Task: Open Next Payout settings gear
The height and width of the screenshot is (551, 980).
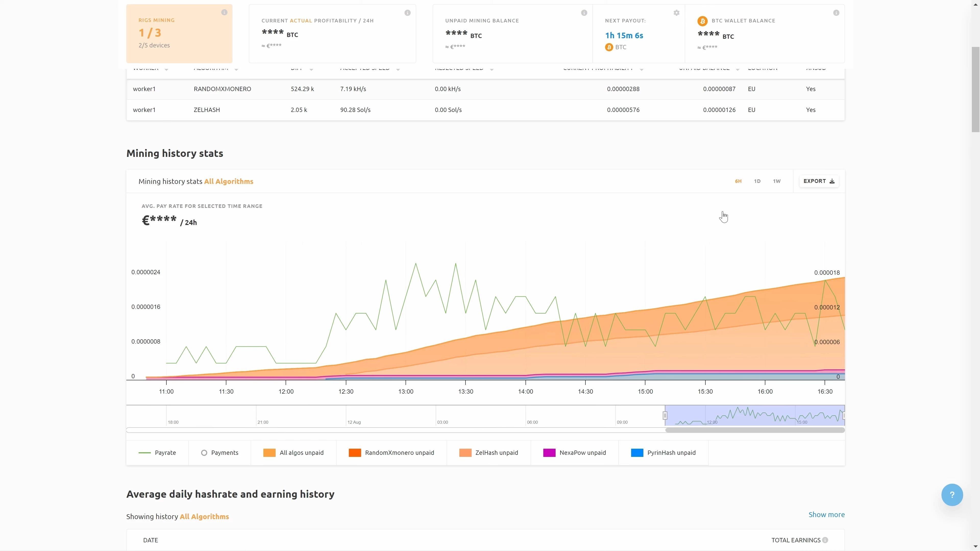Action: tap(676, 13)
